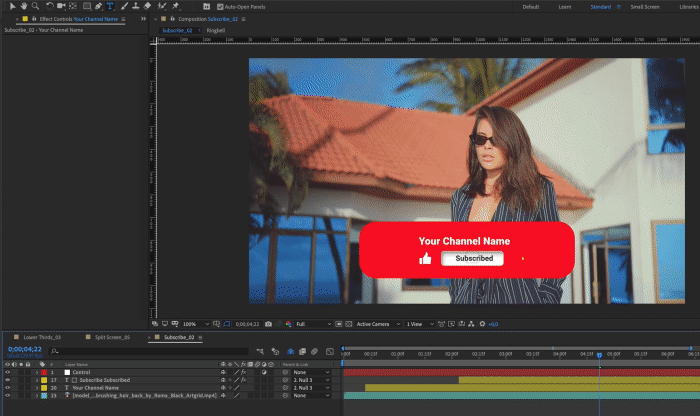Screen dimensions: 700x416
Task: Open parent dropdown for Control layer
Action: tap(311, 372)
